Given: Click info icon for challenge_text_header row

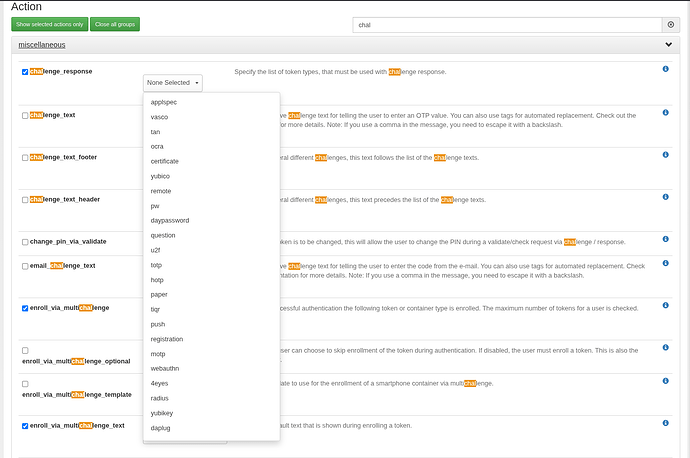Looking at the screenshot, I should coord(666,197).
